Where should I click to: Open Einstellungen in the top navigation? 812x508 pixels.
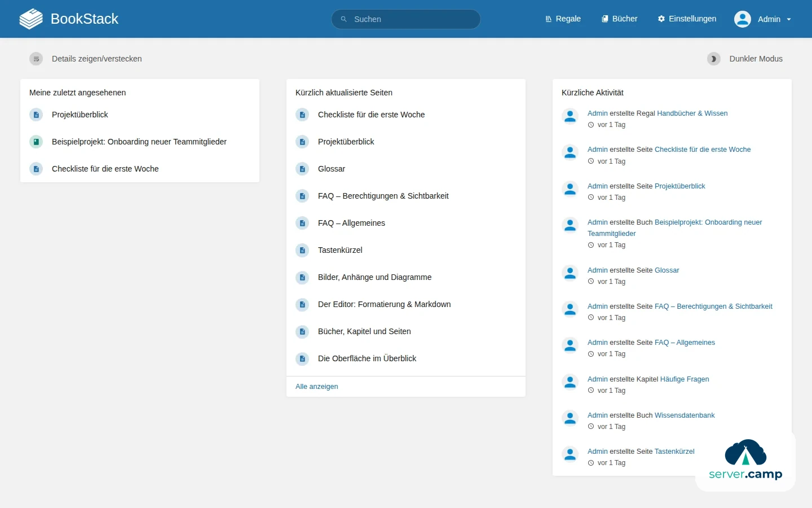[x=687, y=19]
